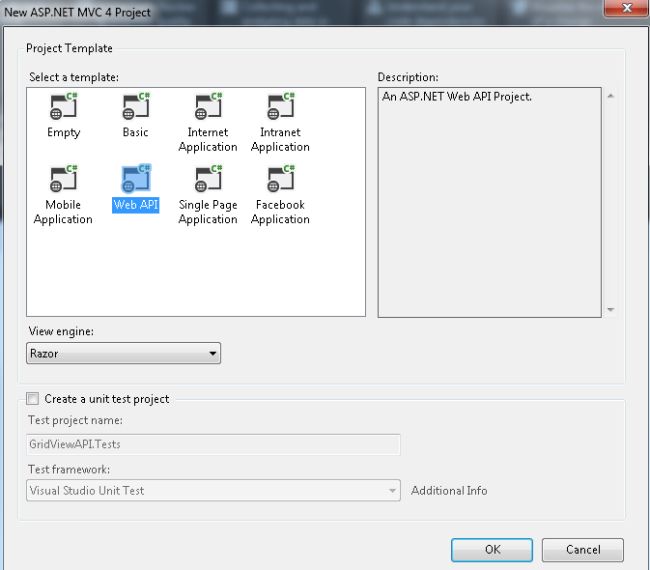Select the Intranet Application template icon
650x570 pixels.
coord(281,107)
